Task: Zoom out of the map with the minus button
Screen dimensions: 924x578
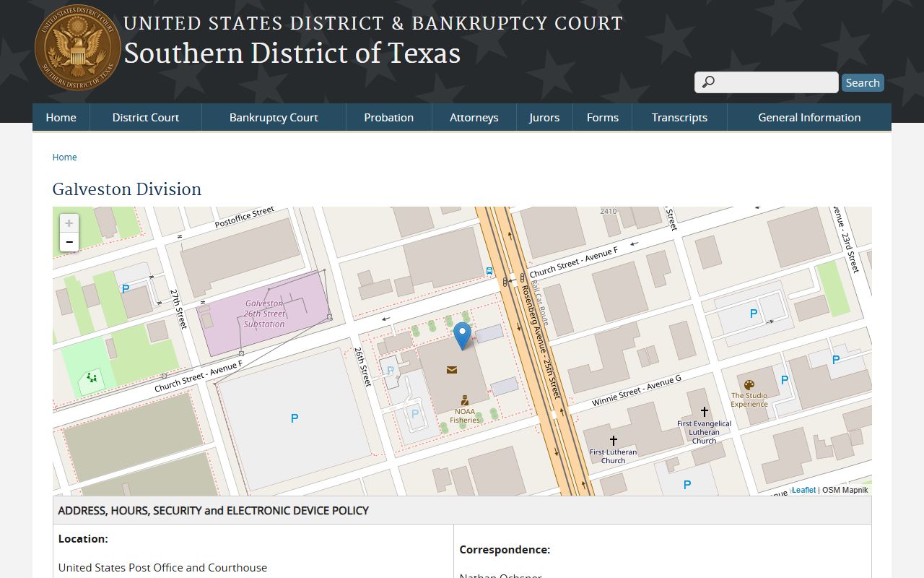Action: [x=69, y=242]
